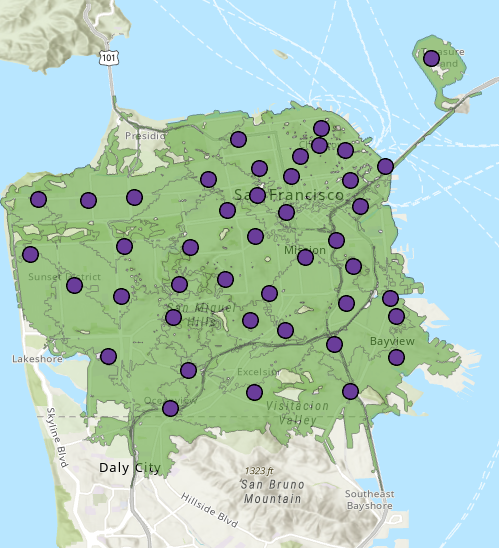Image resolution: width=499 pixels, height=548 pixels.
Task: Click the marker left of San Miguel Hills
Action: point(173,317)
